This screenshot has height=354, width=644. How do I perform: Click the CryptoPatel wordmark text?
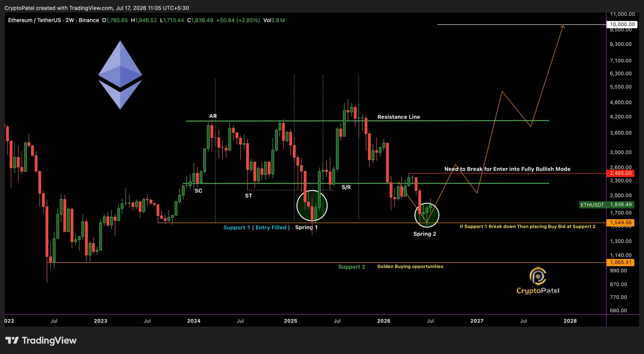point(538,291)
